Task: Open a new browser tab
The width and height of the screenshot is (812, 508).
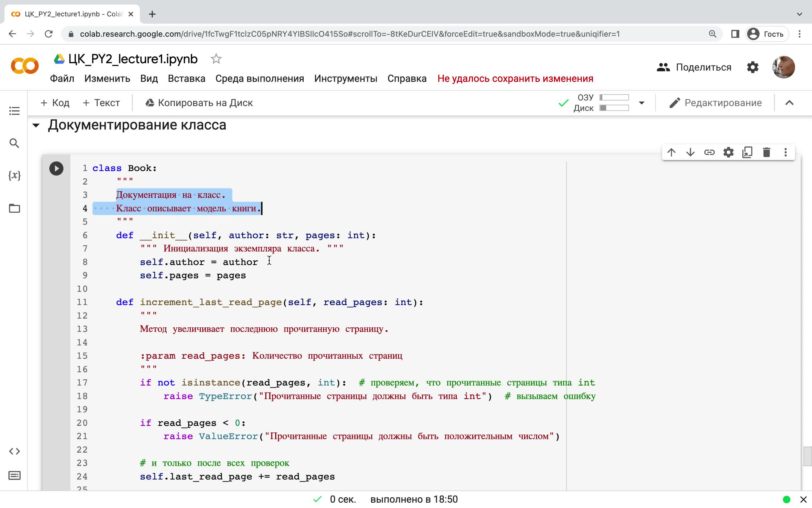Action: 152,14
